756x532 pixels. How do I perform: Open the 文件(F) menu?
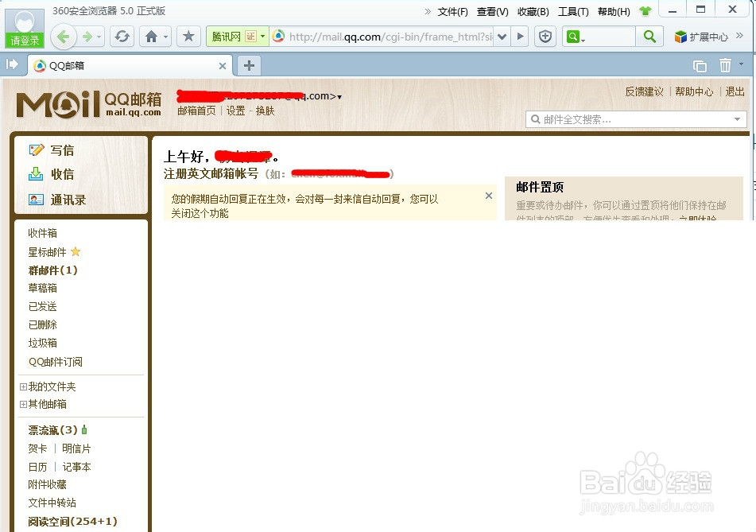tap(453, 12)
